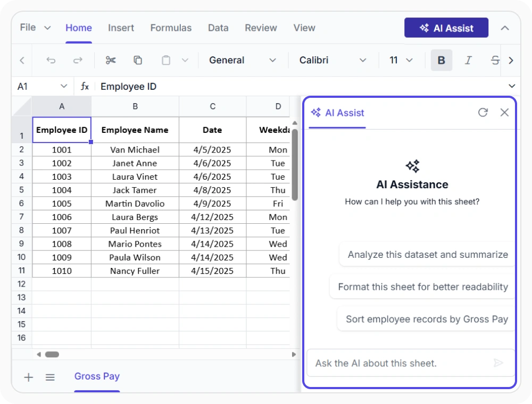
Task: Choose 'Format this sheet for better readability'
Action: (422, 287)
